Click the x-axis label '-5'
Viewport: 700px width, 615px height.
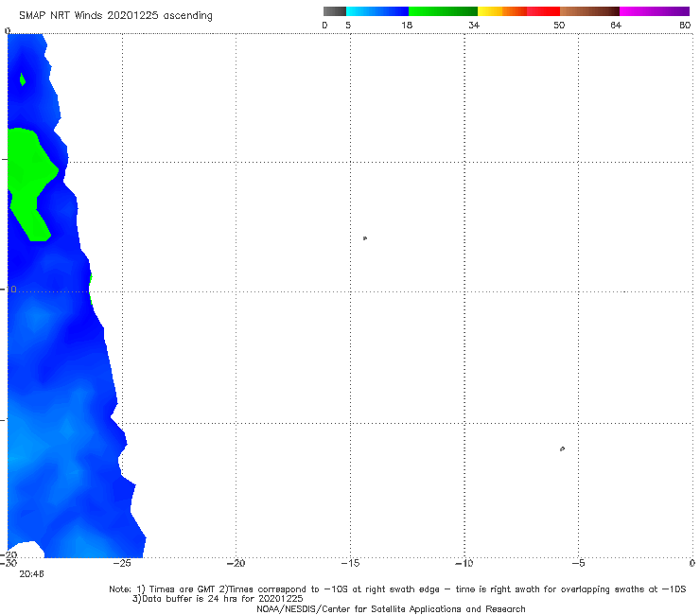578,563
